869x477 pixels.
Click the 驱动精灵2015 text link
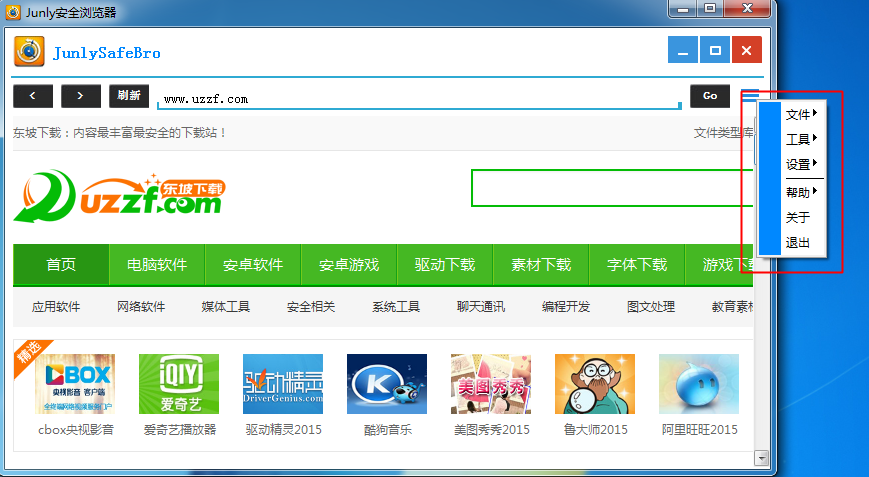pyautogui.click(x=284, y=430)
